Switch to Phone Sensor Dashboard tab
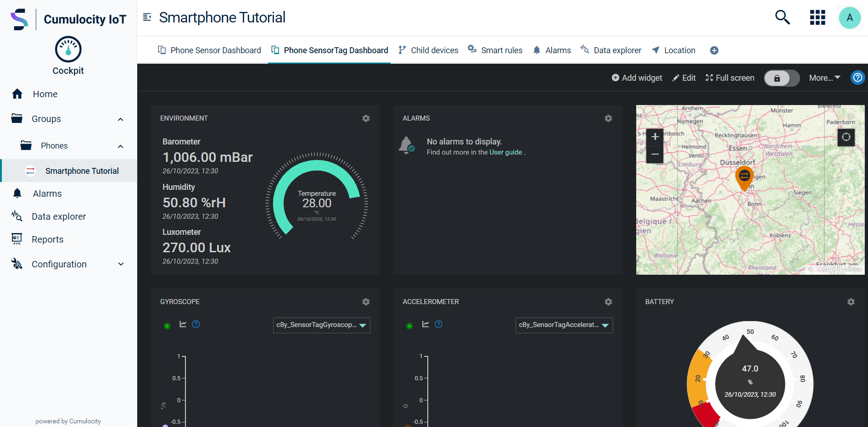Image resolution: width=868 pixels, height=427 pixels. (x=209, y=50)
